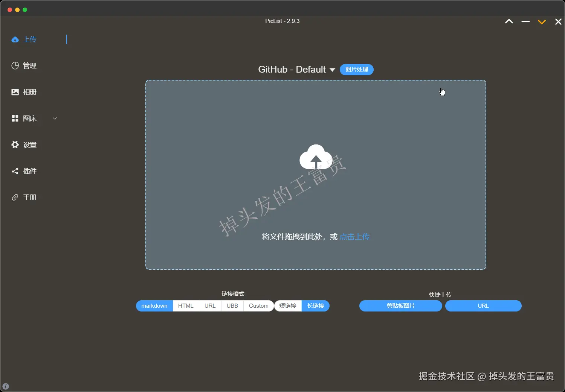Click the picture icon beside 相册
The image size is (565, 392).
click(15, 92)
